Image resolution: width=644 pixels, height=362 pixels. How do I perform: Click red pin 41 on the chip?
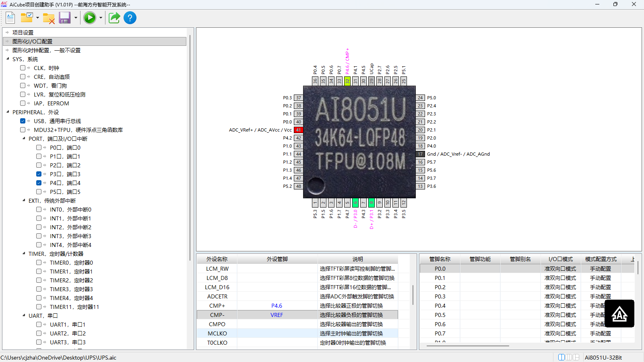(298, 130)
